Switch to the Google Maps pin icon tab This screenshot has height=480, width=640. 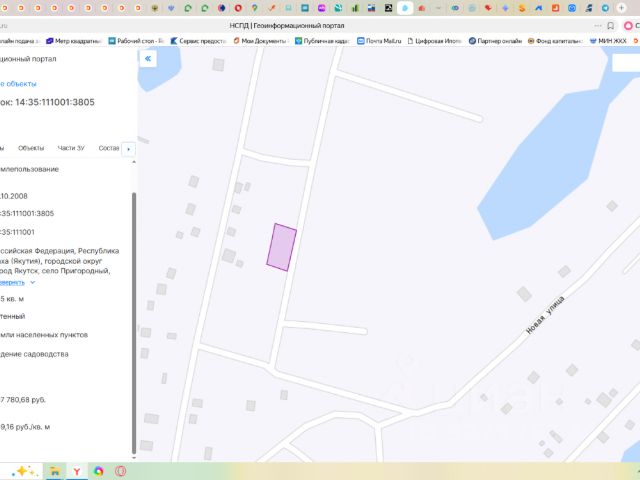coord(255,8)
